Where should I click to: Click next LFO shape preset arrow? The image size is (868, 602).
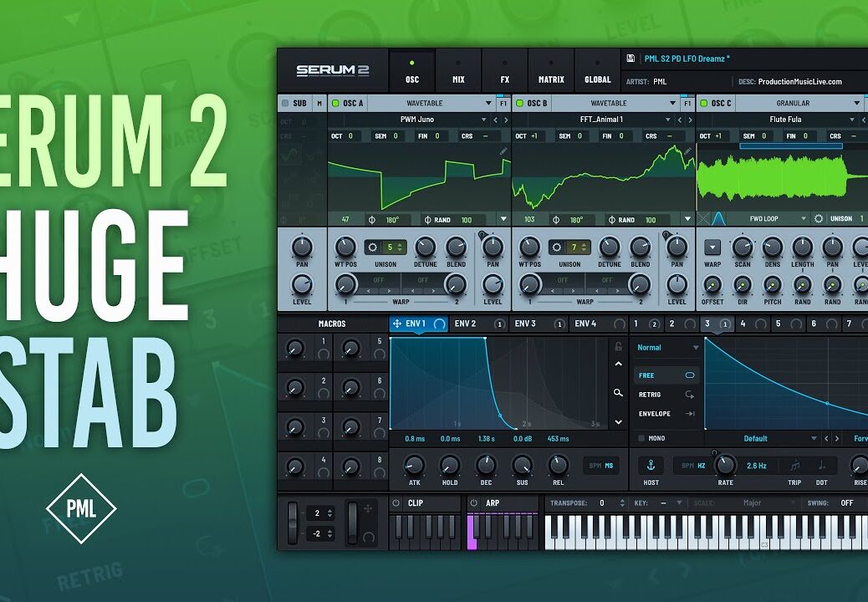pyautogui.click(x=837, y=438)
